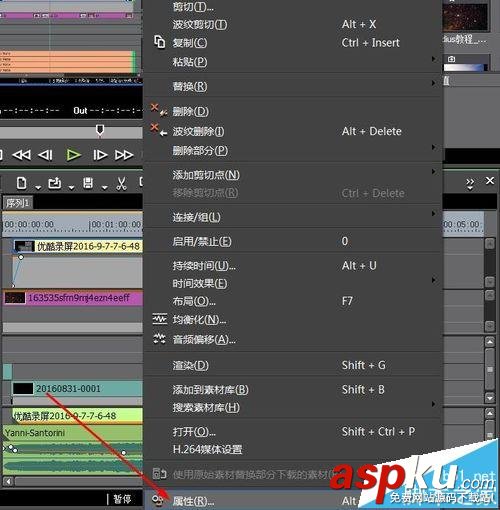Click the 均衡化(N)... normalize entry
Image resolution: width=500 pixels, height=510 pixels.
[293, 320]
